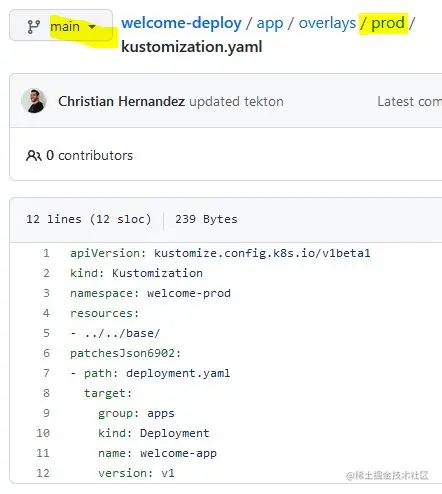Click the Latest commit text

tap(409, 101)
